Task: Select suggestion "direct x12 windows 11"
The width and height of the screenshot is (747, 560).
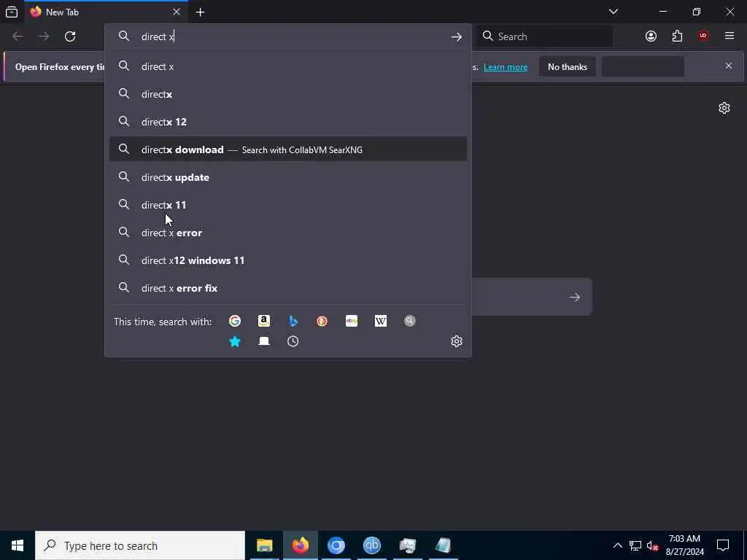Action: coord(287,260)
